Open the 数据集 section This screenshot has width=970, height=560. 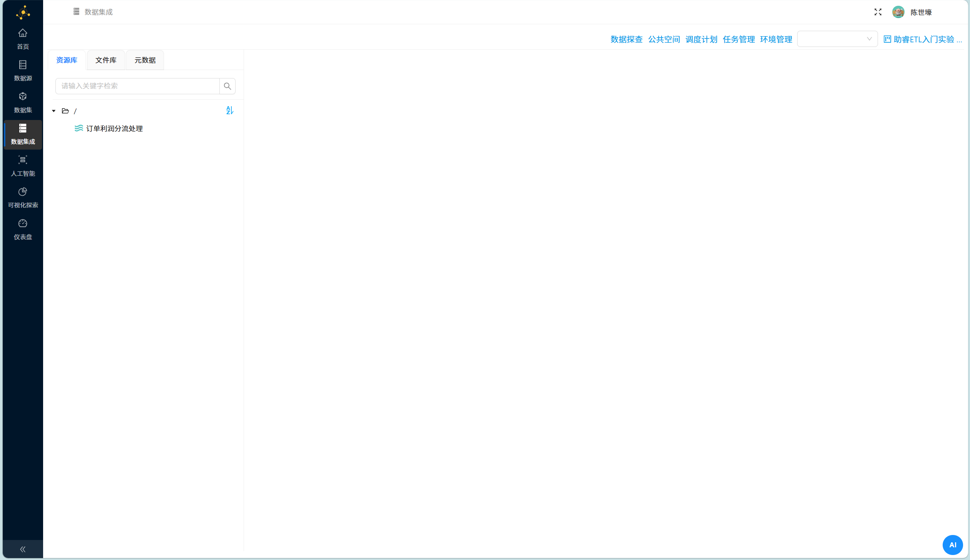pos(23,103)
